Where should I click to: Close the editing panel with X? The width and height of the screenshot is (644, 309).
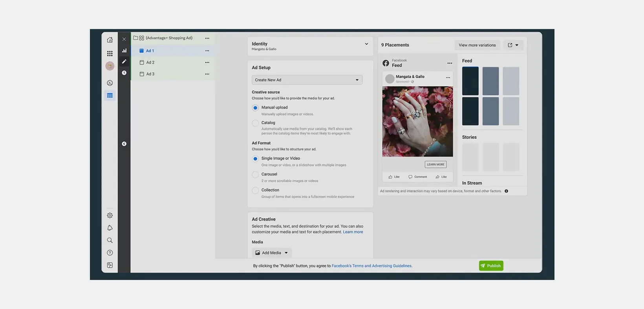[124, 39]
